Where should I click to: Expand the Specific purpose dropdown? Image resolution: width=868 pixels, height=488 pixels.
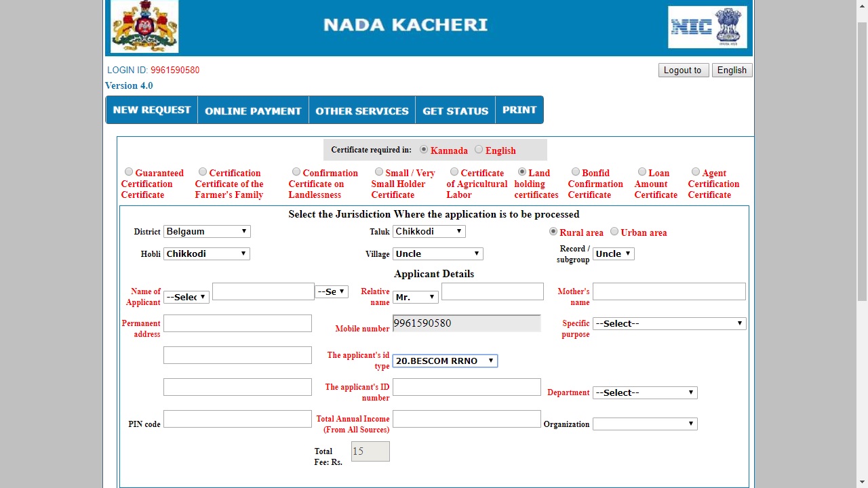coord(669,323)
